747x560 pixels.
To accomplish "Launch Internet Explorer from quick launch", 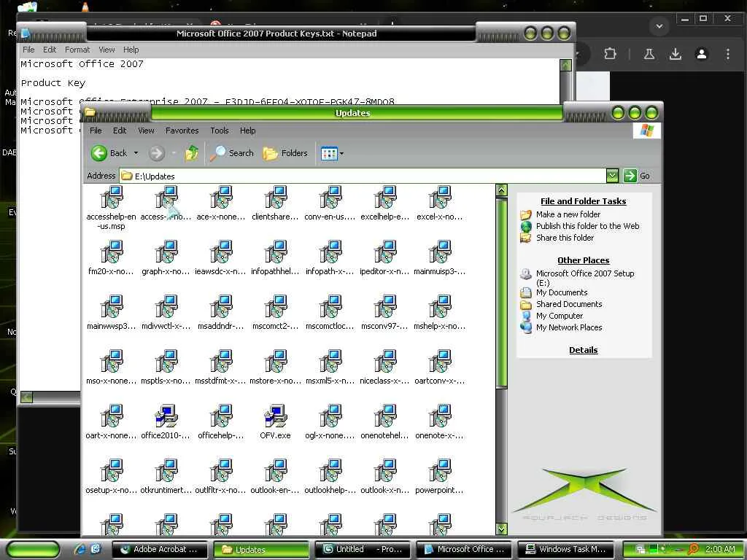I will [80, 549].
